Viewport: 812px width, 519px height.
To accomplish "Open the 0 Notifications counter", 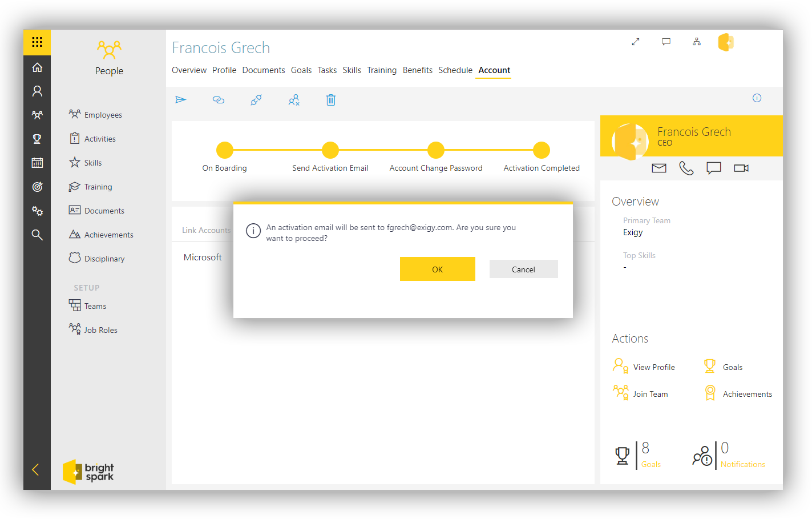I will tap(729, 455).
